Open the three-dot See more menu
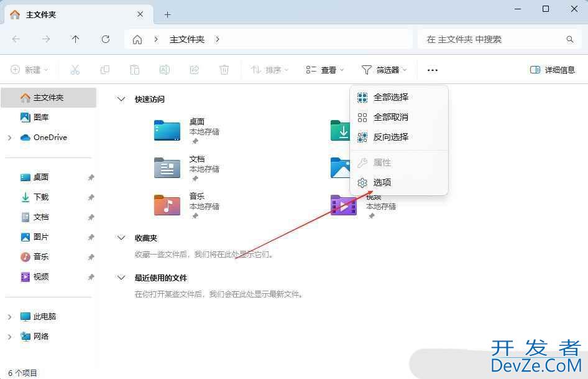 433,70
